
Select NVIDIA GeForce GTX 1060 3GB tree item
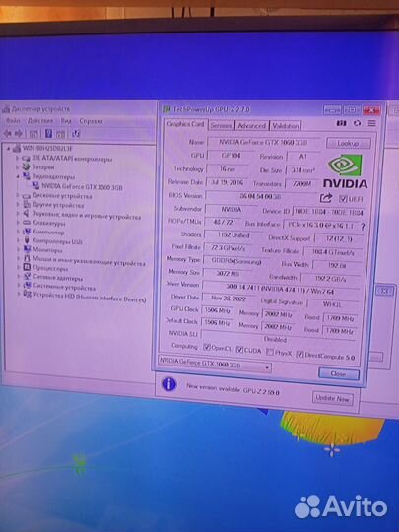(x=82, y=187)
